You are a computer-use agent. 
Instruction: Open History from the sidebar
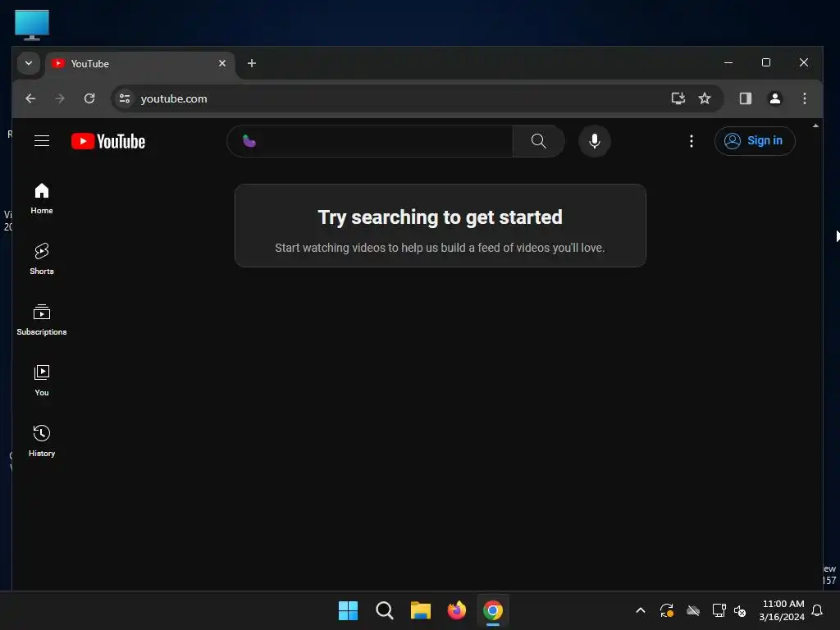tap(42, 441)
